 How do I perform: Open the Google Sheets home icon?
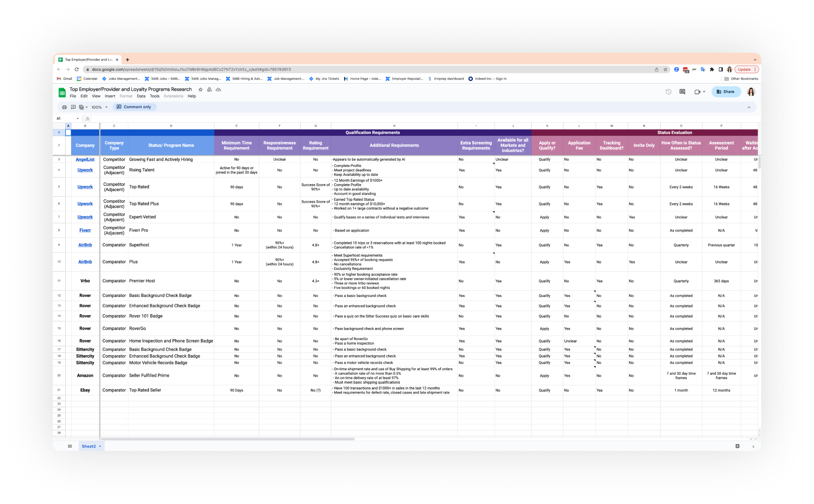pyautogui.click(x=62, y=92)
